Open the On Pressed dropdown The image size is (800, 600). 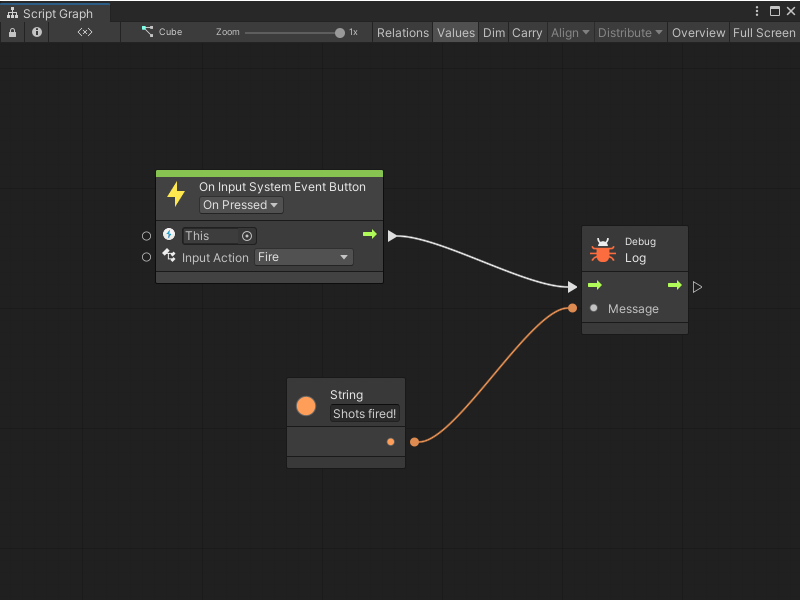(241, 205)
